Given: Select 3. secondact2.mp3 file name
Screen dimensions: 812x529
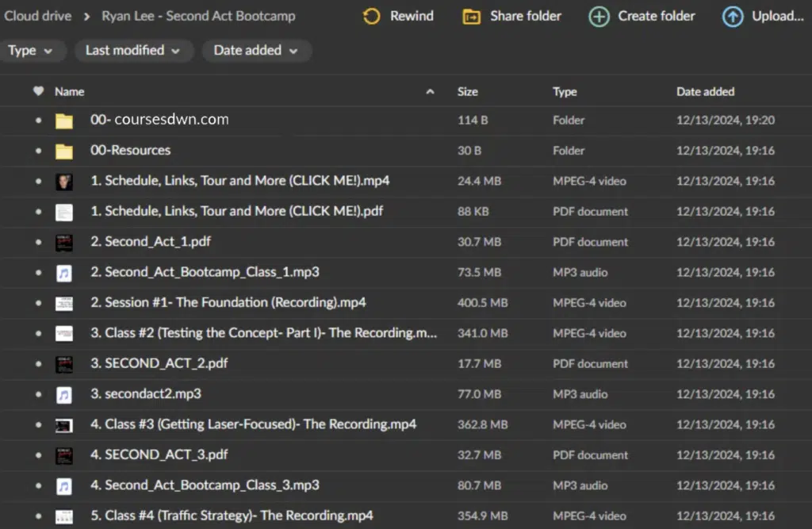Looking at the screenshot, I should 146,393.
